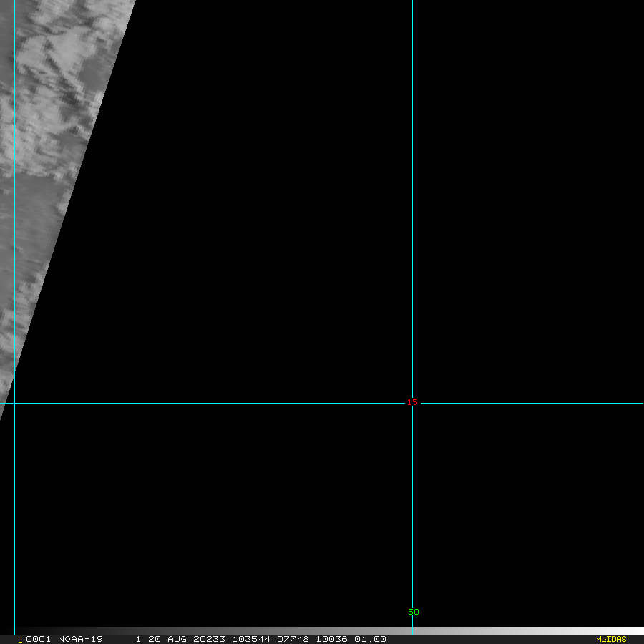Viewport: 644px width, 644px height.
Task: Click intersection of 15 latitude and 50 longitude
Action: coord(412,403)
